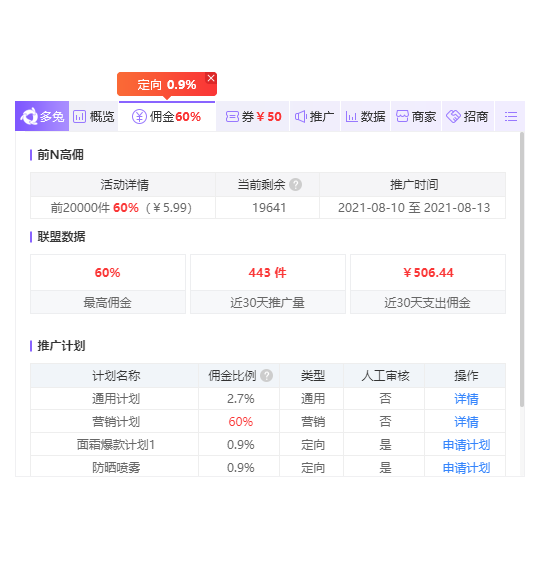Click 申请计划 for 防晒喷雾
The image size is (540, 578).
click(x=466, y=467)
